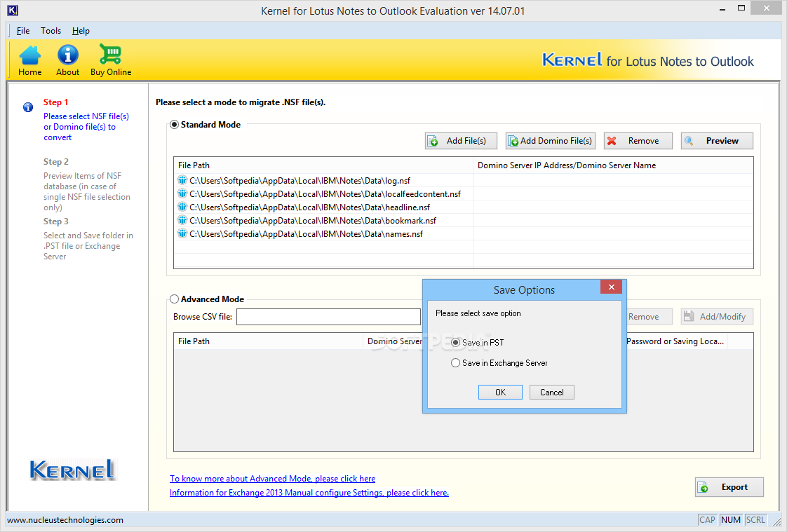Open the Tools menu
Screen dimensions: 787x532
click(51, 31)
